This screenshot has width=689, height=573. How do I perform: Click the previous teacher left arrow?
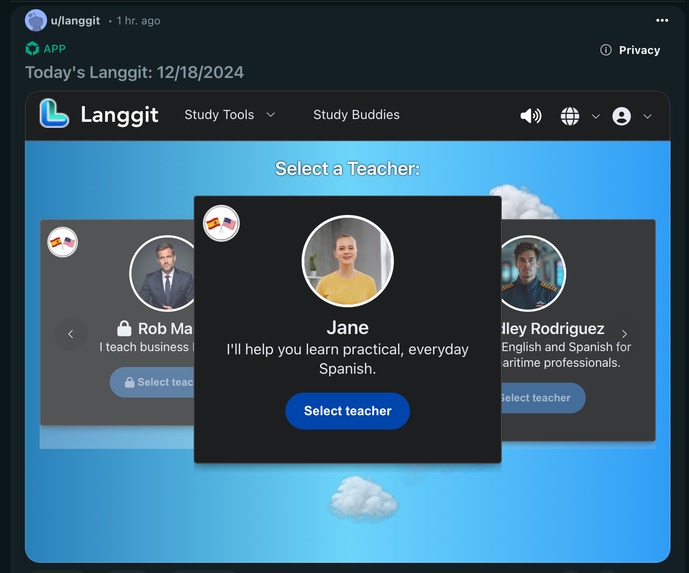[71, 334]
